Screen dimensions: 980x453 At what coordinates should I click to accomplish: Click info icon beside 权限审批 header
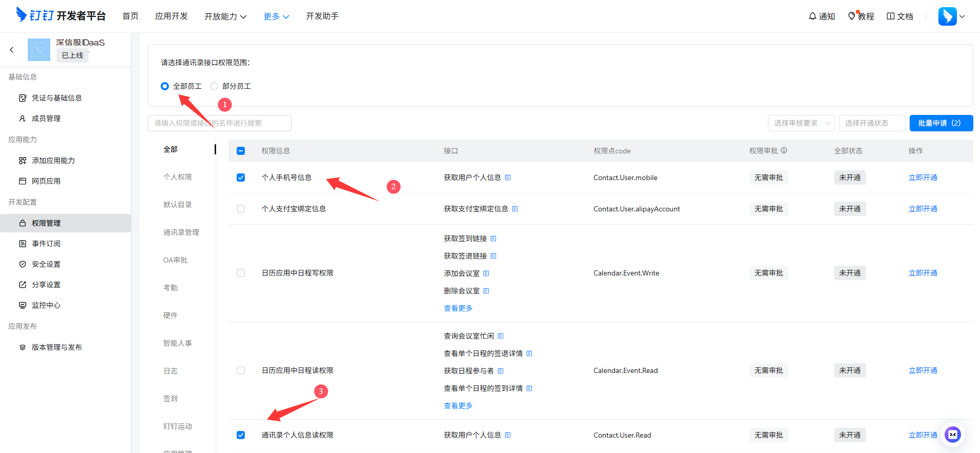pyautogui.click(x=784, y=150)
